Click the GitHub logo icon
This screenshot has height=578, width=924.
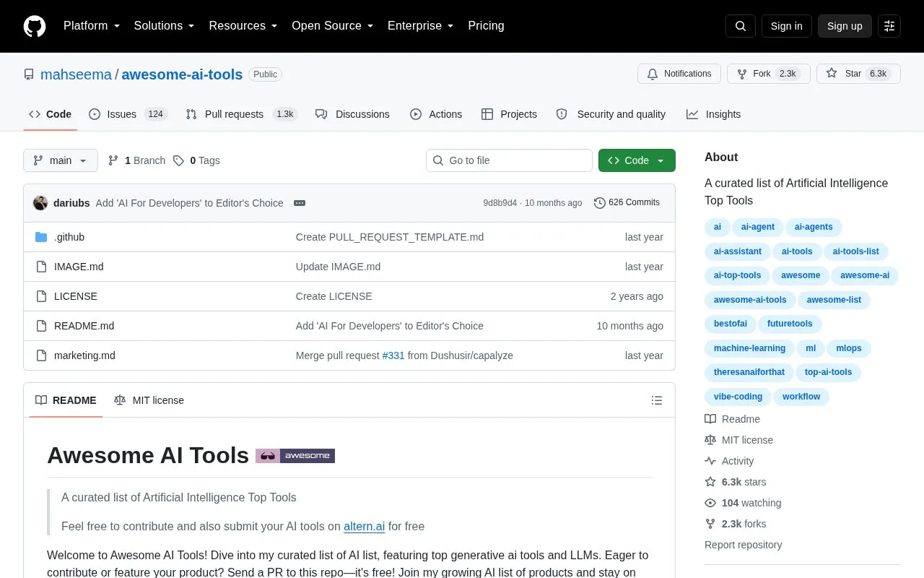click(x=35, y=26)
